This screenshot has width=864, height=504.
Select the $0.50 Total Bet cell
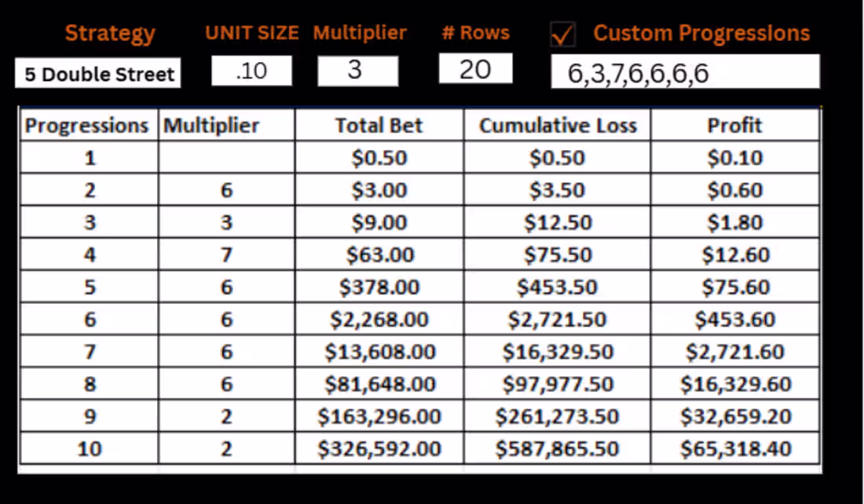point(379,158)
